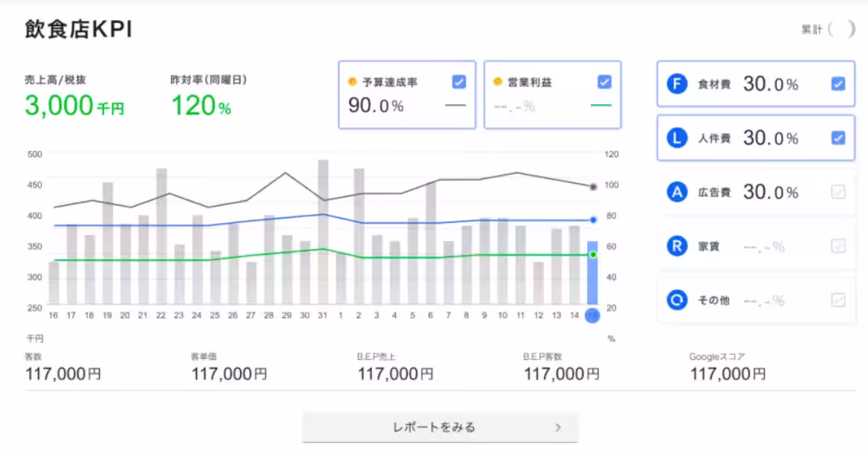Select the Q その他 circle icon
This screenshot has width=868, height=456.
coord(676,300)
